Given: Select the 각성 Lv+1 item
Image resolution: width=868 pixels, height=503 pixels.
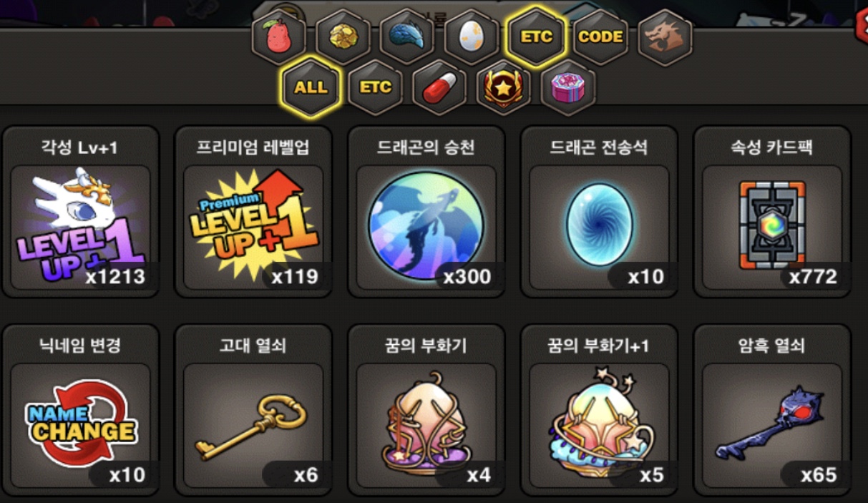Looking at the screenshot, I should click(x=81, y=212).
